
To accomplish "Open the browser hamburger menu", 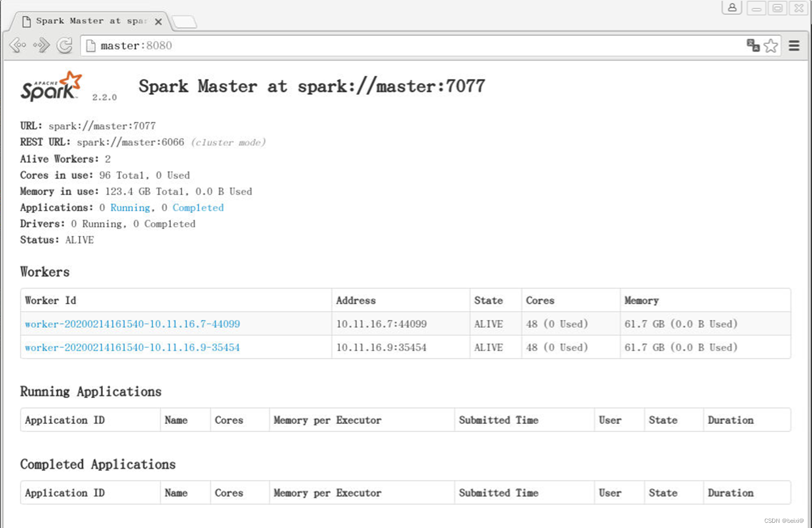I will (794, 46).
